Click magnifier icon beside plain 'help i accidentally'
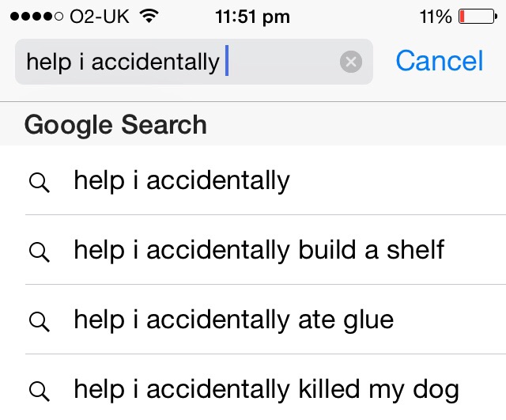Viewport: 506px width, 420px height. pyautogui.click(x=39, y=183)
